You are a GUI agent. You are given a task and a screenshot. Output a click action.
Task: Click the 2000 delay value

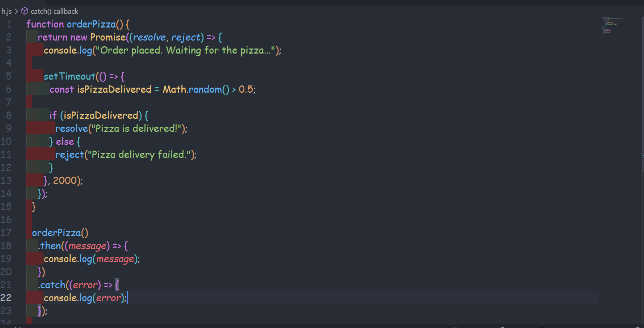[x=65, y=181]
